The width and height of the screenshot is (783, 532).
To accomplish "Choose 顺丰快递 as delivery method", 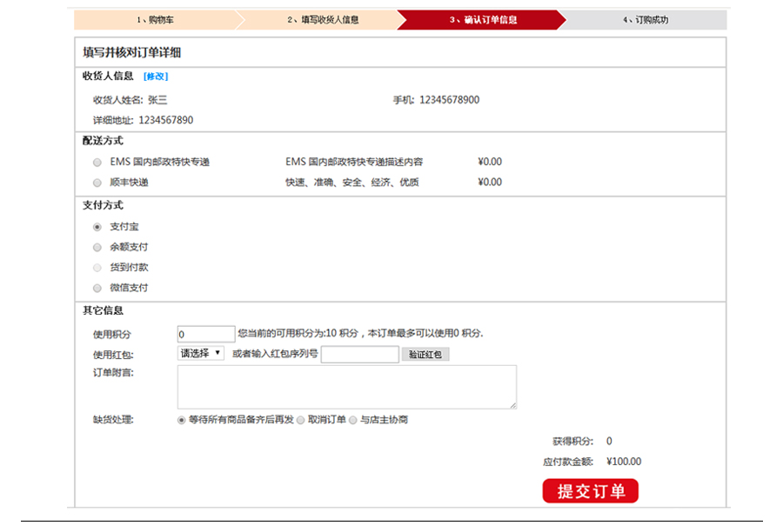I will pyautogui.click(x=97, y=183).
